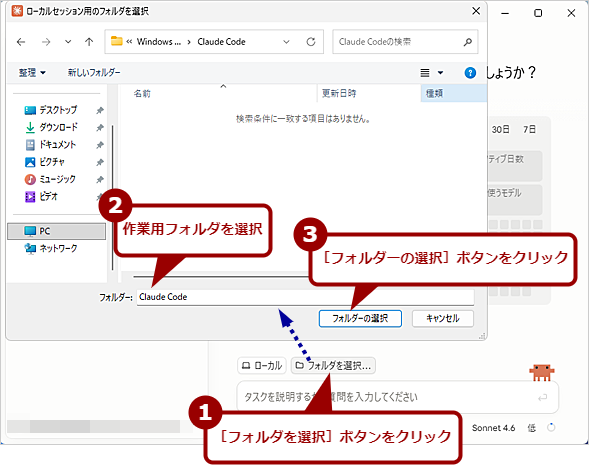589x465 pixels.
Task: Click フォルダを選択... button in Claude window
Action: tap(333, 365)
